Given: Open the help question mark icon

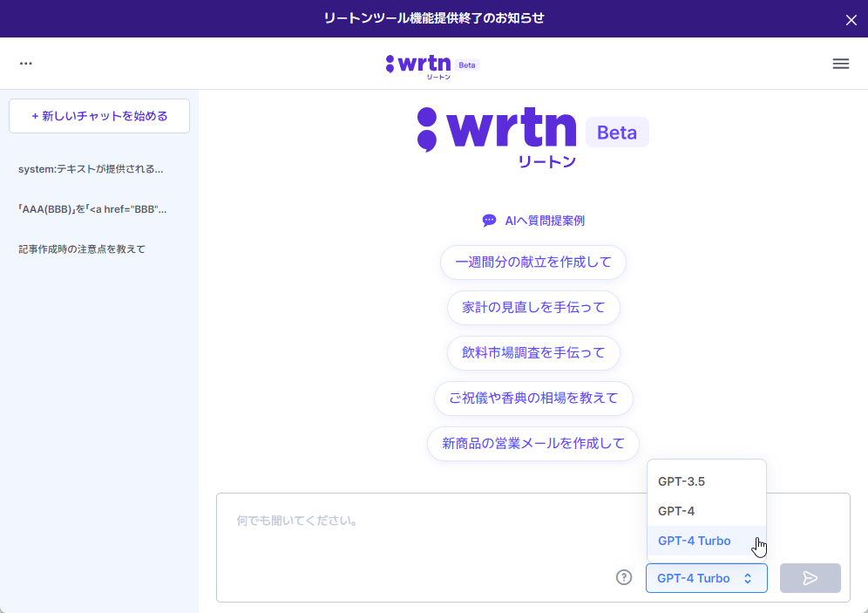Looking at the screenshot, I should [624, 577].
